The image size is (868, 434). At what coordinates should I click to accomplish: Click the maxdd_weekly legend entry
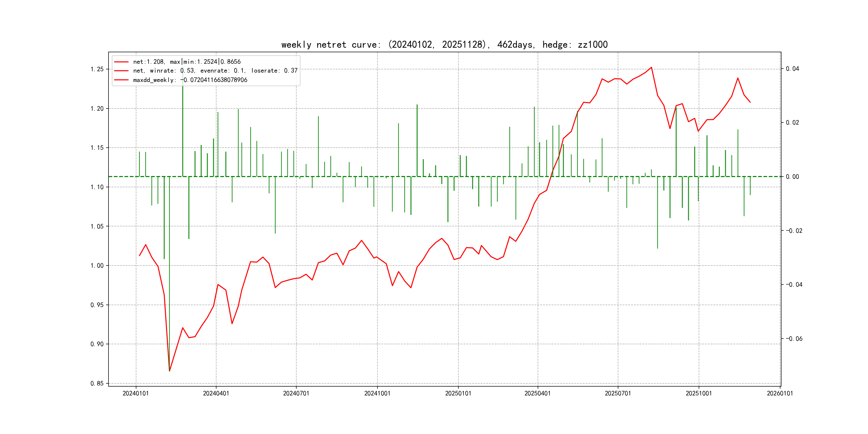pyautogui.click(x=190, y=80)
